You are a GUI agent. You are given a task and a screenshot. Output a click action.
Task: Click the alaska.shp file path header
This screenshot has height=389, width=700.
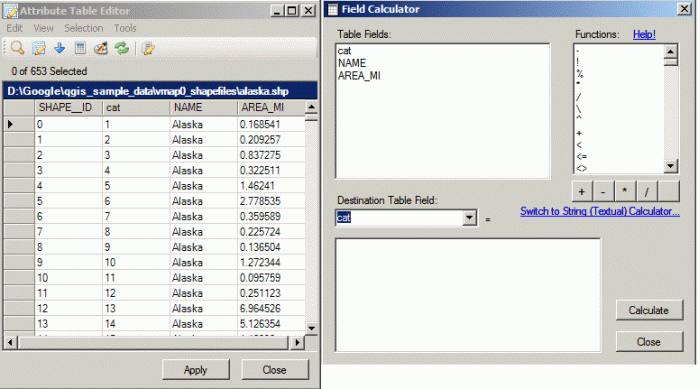click(160, 91)
